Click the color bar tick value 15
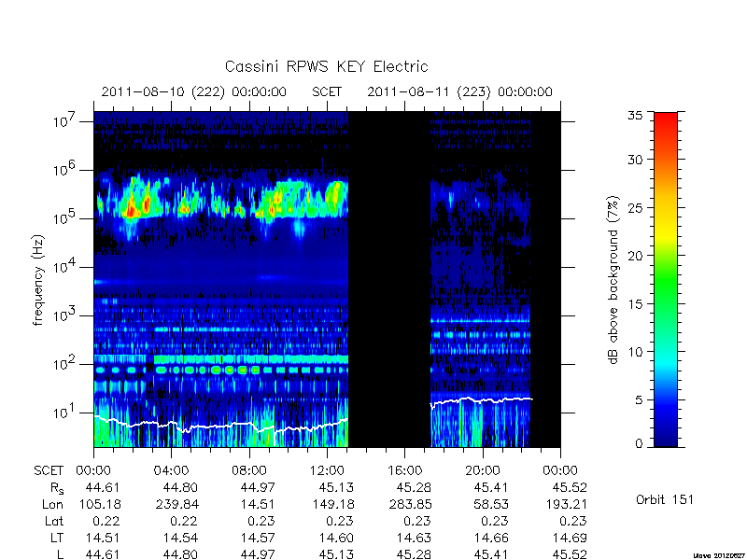Image resolution: width=747 pixels, height=560 pixels. (x=636, y=303)
